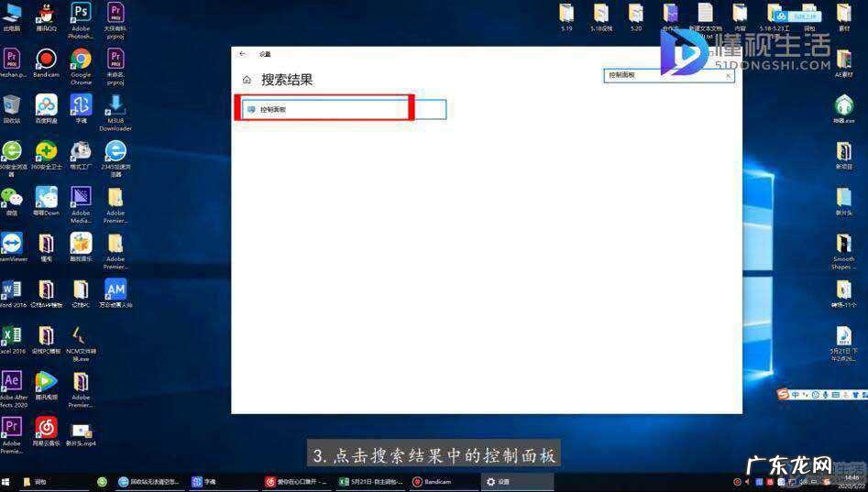This screenshot has height=492, width=868.
Task: Click the Sogou input method S logo
Action: (x=783, y=394)
